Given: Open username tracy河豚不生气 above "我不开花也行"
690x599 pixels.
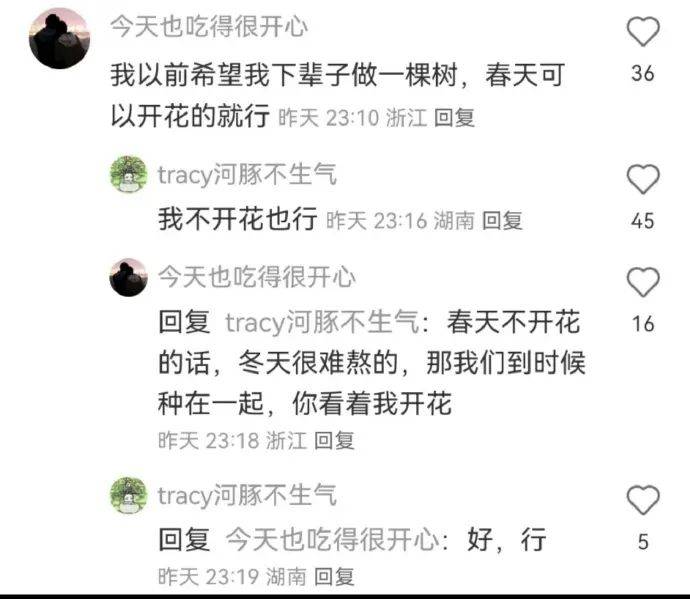Looking at the screenshot, I should pos(247,174).
